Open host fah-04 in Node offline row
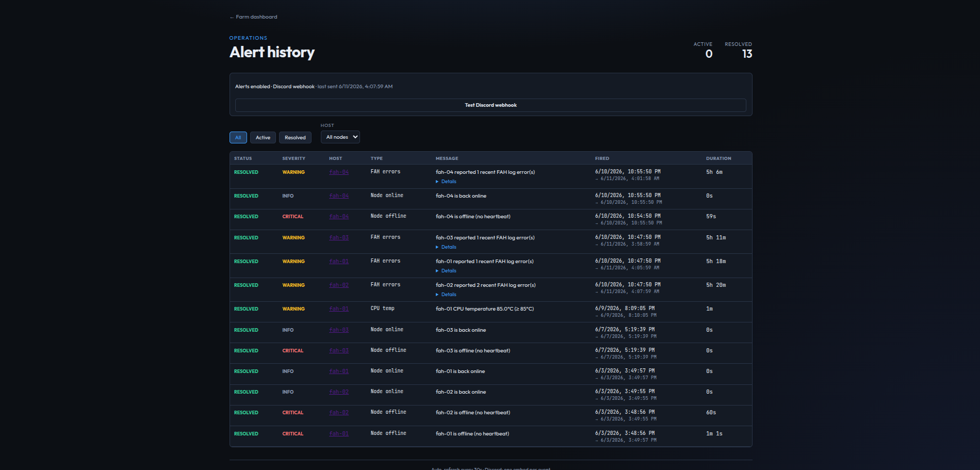Viewport: 980px width, 470px height. (x=339, y=217)
